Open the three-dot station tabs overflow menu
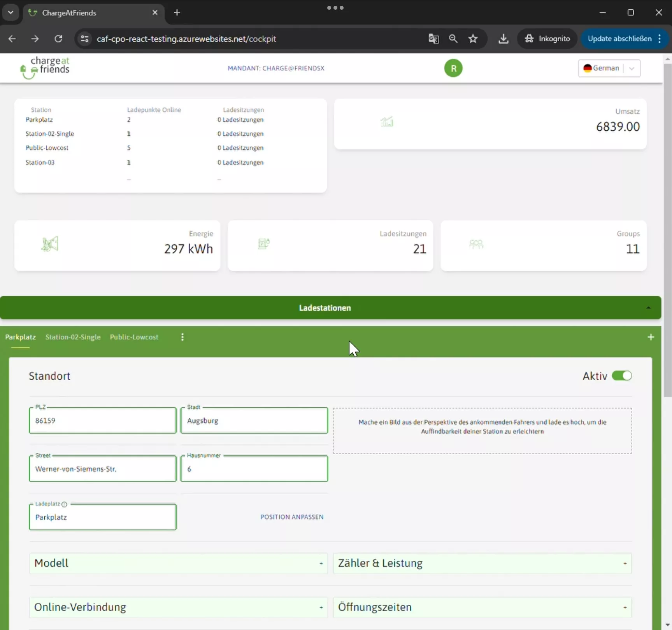 pyautogui.click(x=182, y=337)
